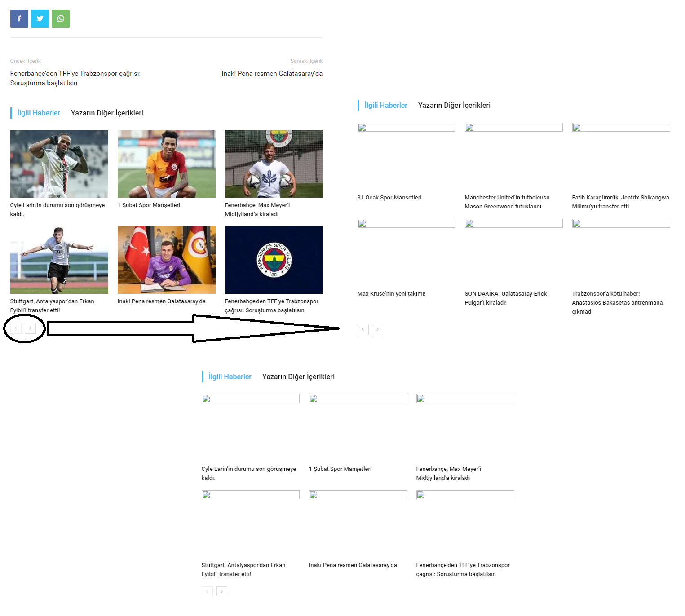Click broken image above Bakasetas headline
685x616 pixels.
coord(621,223)
